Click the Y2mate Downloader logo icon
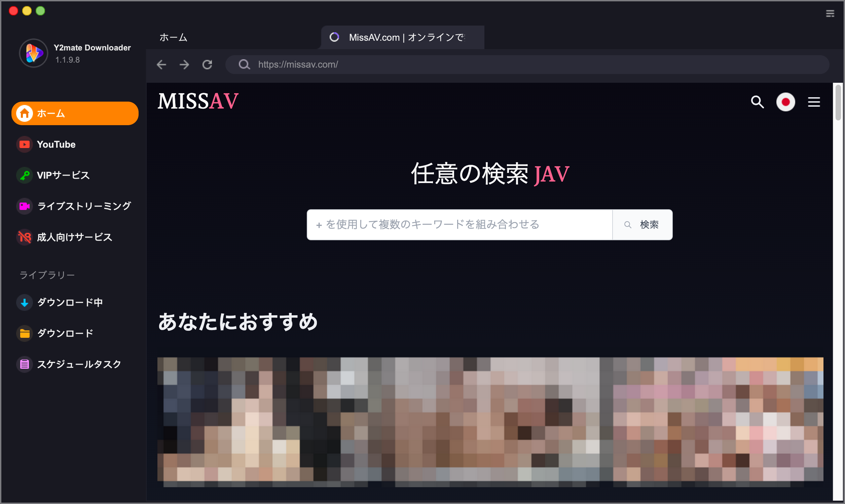 pos(33,53)
